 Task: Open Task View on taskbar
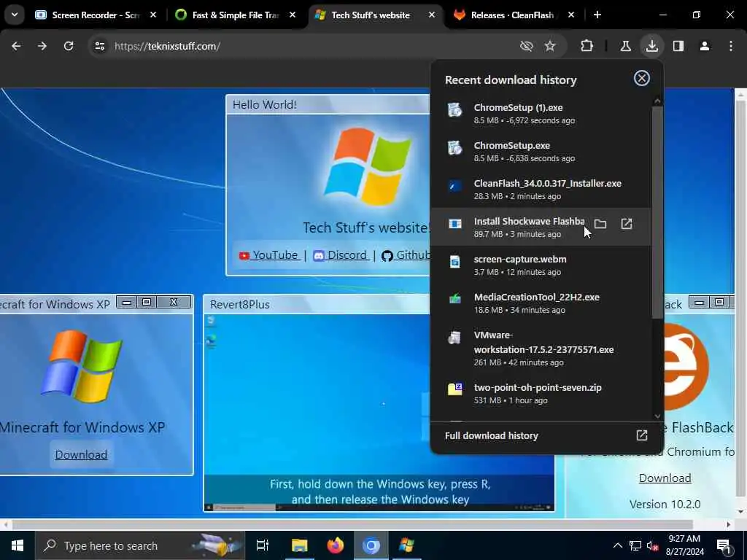[x=263, y=545]
